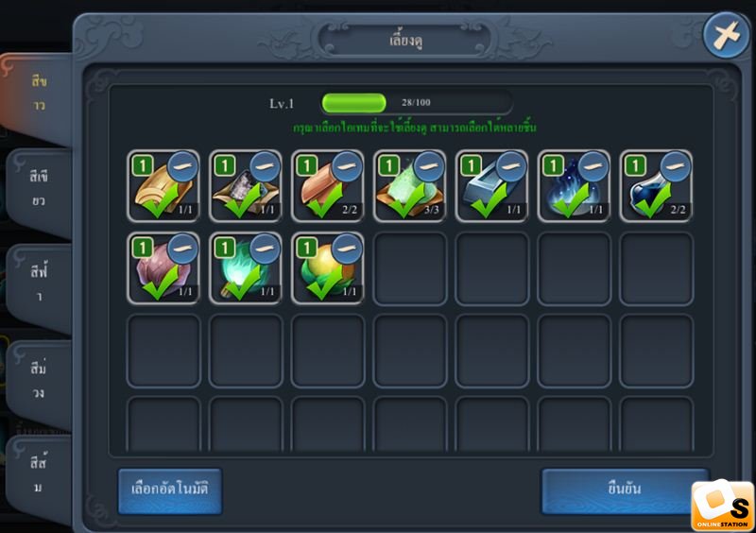This screenshot has height=533, width=756.
Task: Close the เลี้ยงดู window
Action: coord(726,36)
